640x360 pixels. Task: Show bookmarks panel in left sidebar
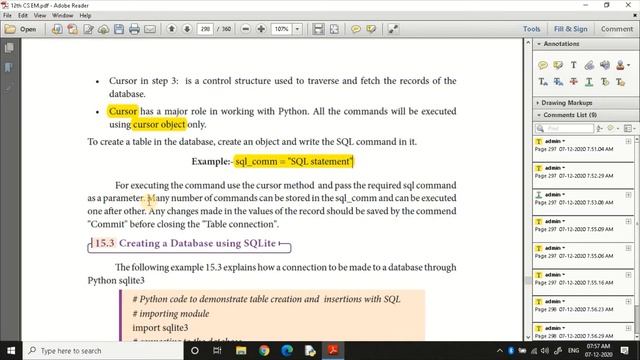click(x=9, y=67)
